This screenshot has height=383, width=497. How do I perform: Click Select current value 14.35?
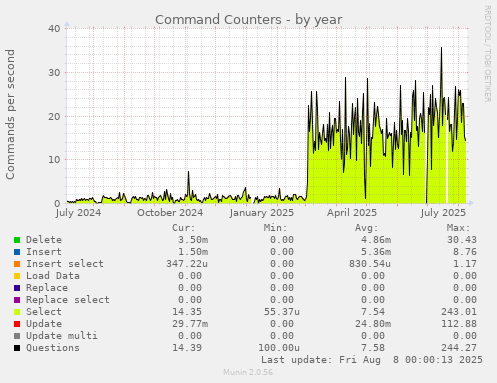tap(187, 312)
